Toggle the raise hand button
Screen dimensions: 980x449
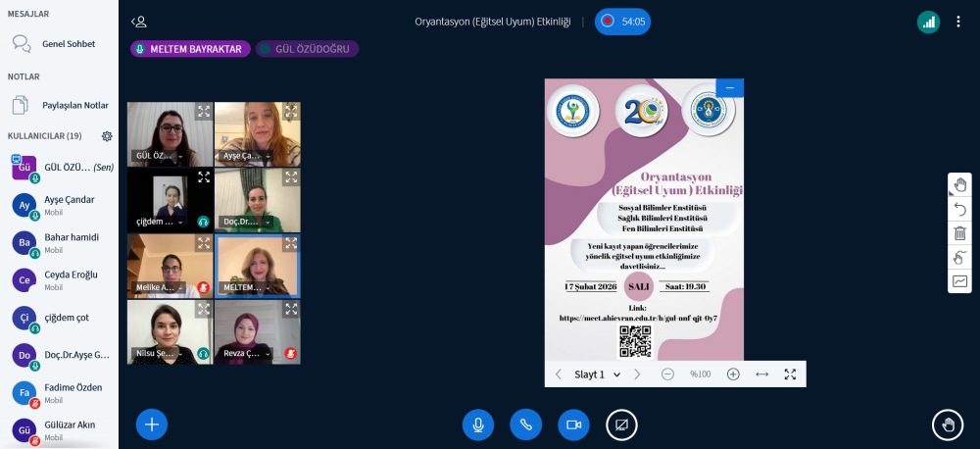point(947,424)
